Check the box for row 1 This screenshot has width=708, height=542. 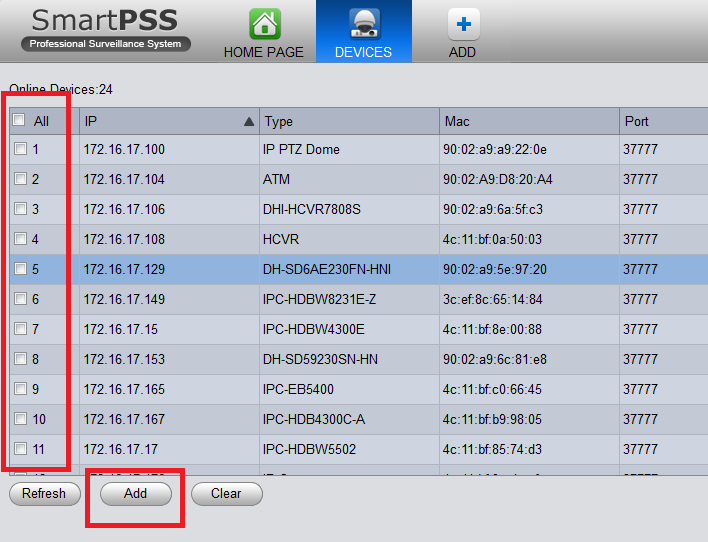(20, 149)
